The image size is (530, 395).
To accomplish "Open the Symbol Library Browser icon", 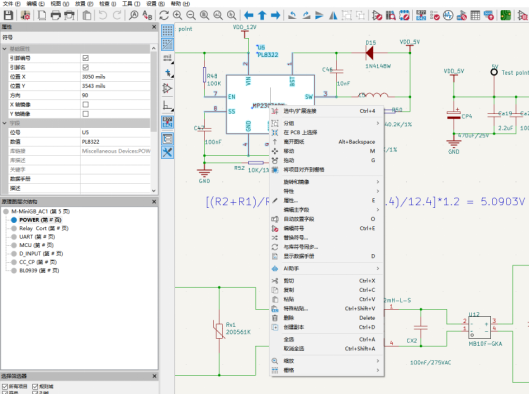I will click(x=391, y=15).
